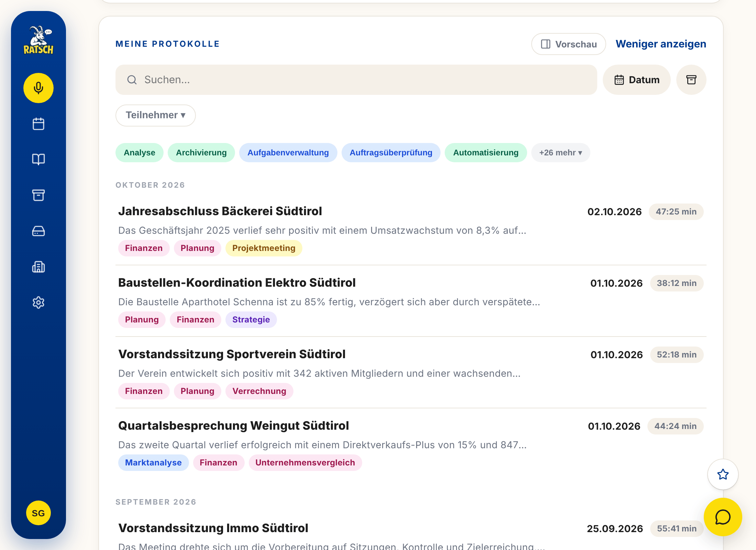The height and width of the screenshot is (550, 756).
Task: Open the SG user avatar
Action: (38, 513)
